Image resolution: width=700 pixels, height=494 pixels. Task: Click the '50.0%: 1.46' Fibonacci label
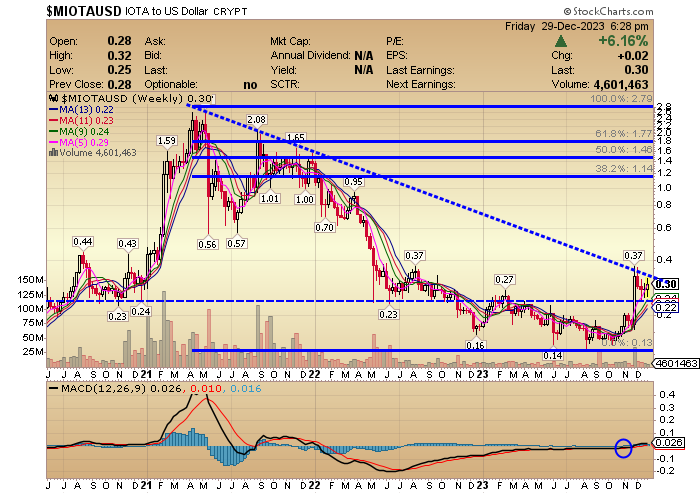click(x=624, y=150)
